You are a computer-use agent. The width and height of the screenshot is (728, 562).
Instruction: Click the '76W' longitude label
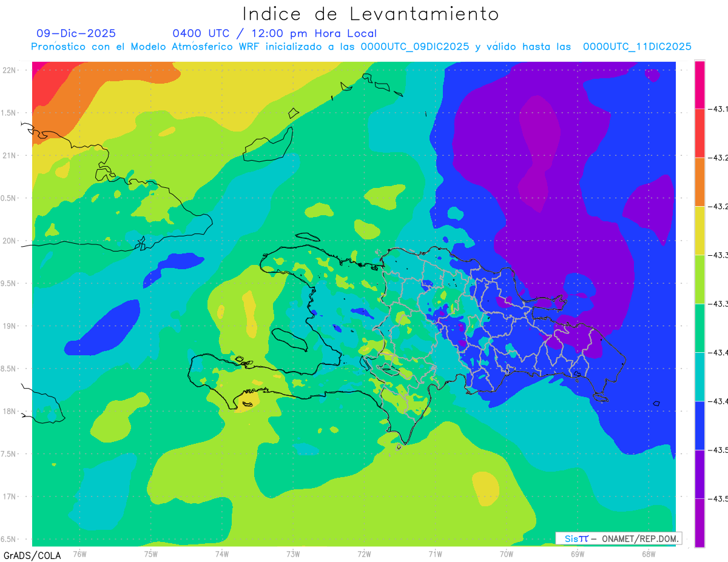click(79, 554)
